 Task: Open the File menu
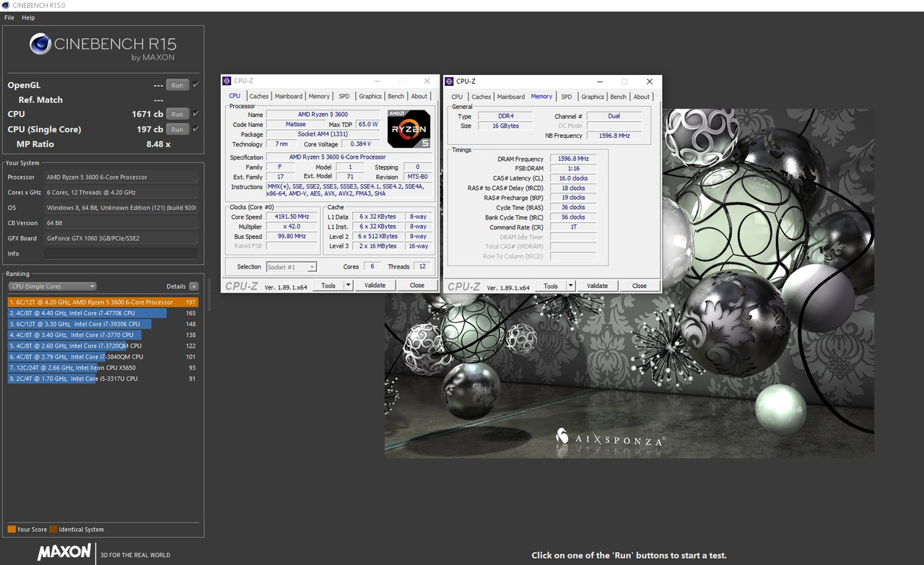[9, 17]
